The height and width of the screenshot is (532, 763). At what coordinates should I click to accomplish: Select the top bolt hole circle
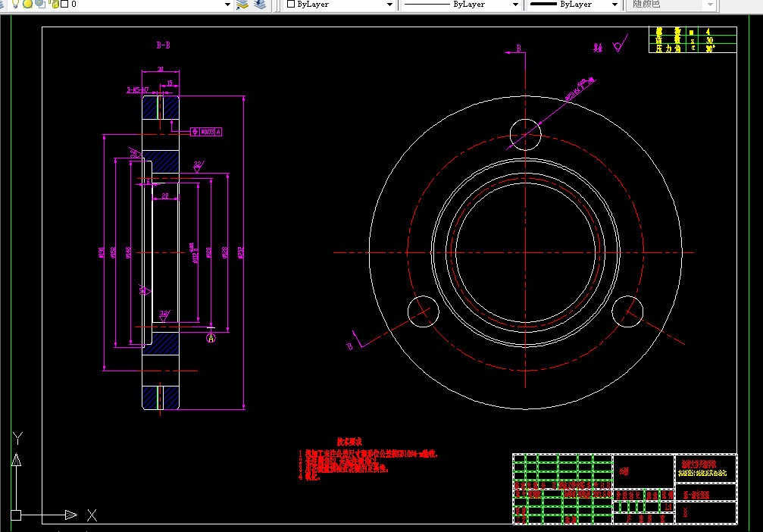point(526,134)
